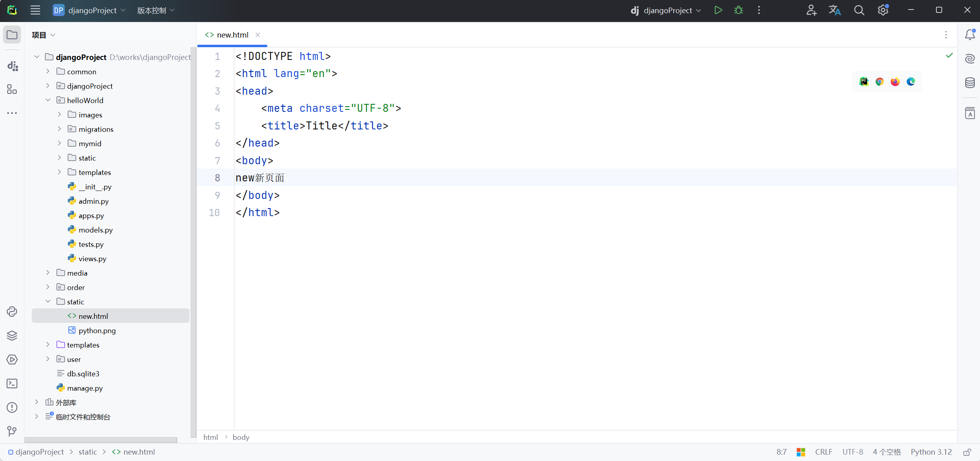980x461 pixels.
Task: Open the Code With Me user icon
Action: click(x=811, y=10)
